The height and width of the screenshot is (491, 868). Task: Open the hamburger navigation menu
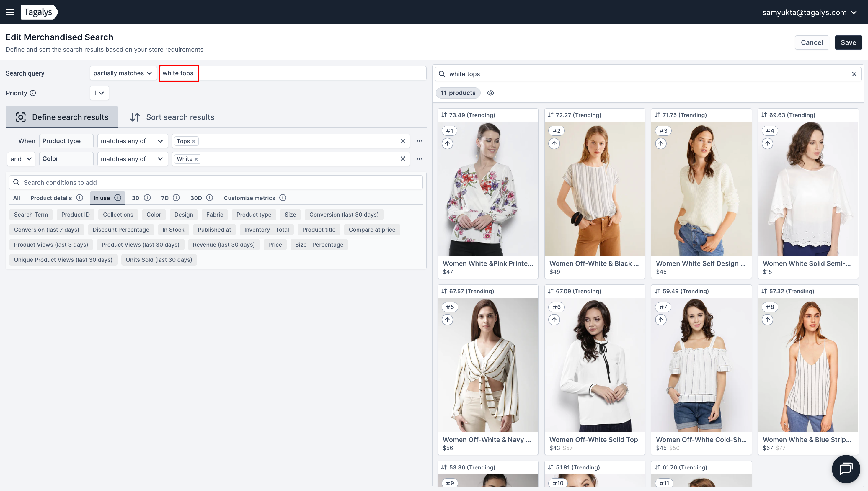pos(10,12)
